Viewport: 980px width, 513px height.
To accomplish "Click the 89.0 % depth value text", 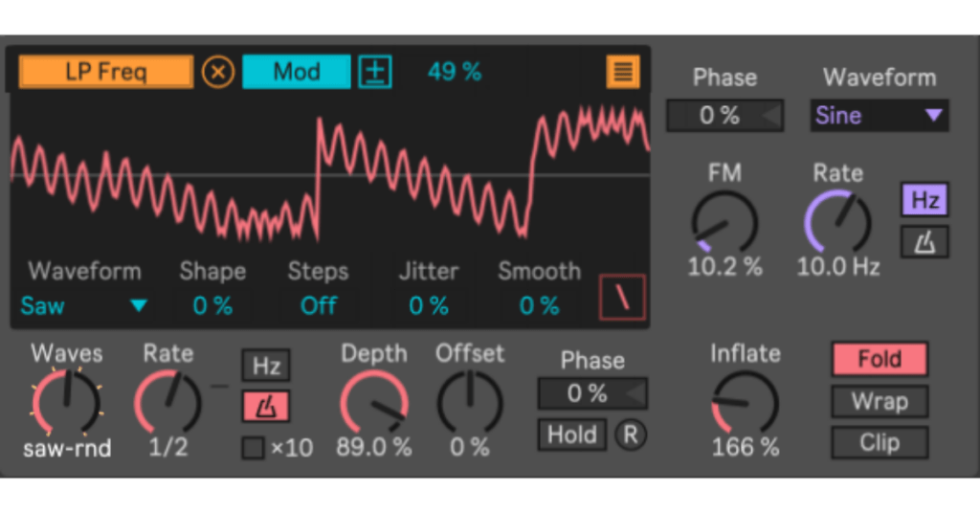I will pos(374,447).
